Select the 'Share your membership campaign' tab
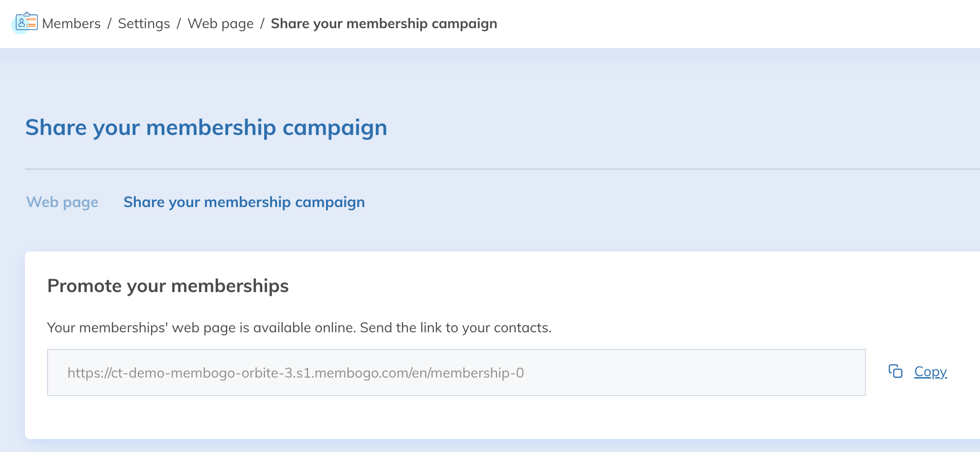 (x=244, y=202)
